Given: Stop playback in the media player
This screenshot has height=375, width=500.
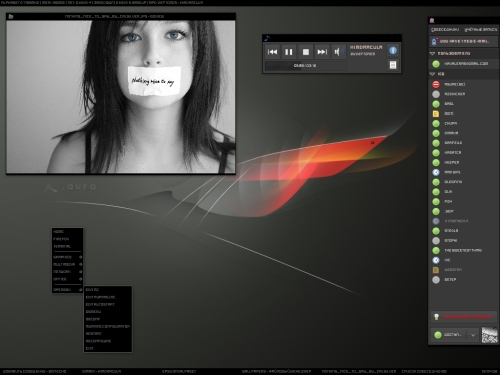Looking at the screenshot, I should pyautogui.click(x=305, y=52).
